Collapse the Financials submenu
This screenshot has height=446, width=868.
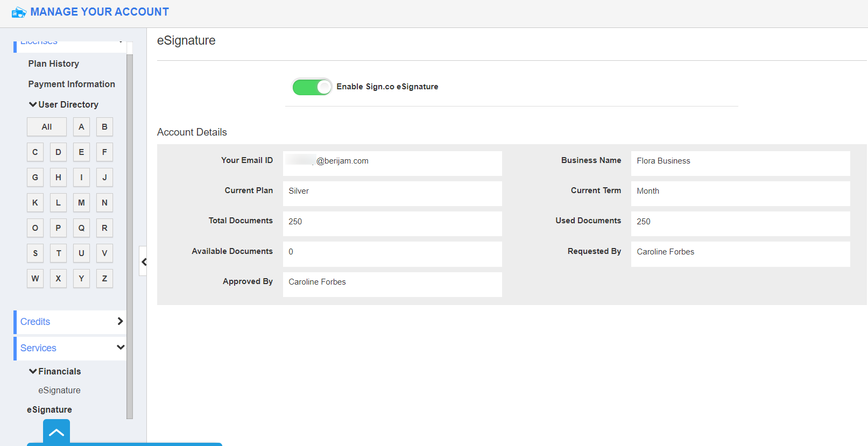[33, 371]
